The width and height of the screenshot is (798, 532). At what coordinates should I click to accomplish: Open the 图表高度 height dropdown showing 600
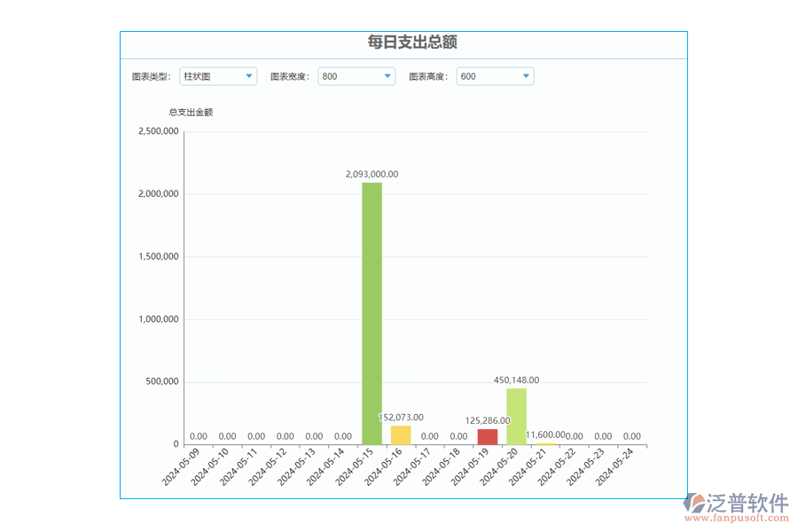[494, 76]
